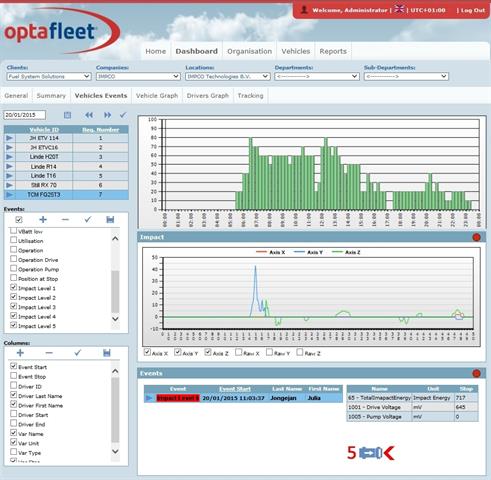This screenshot has width=491, height=480.
Task: Click the Columns list scrollbar thumb
Action: (115, 410)
